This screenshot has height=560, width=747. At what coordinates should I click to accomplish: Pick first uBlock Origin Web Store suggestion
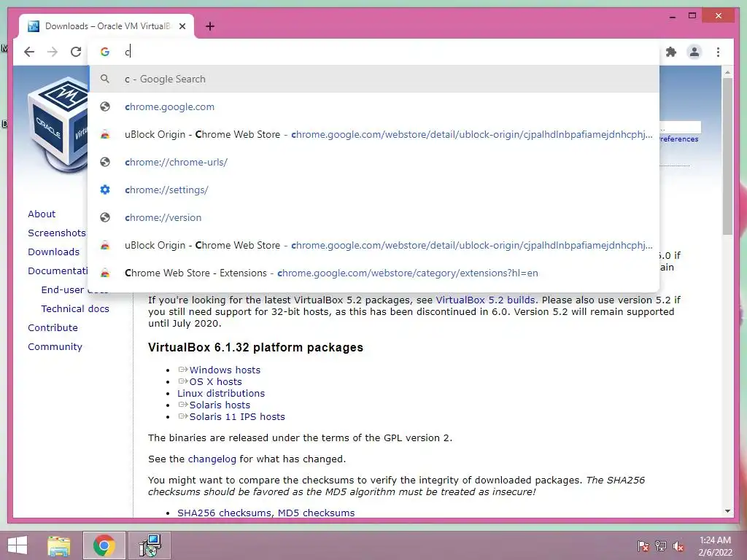click(x=374, y=134)
